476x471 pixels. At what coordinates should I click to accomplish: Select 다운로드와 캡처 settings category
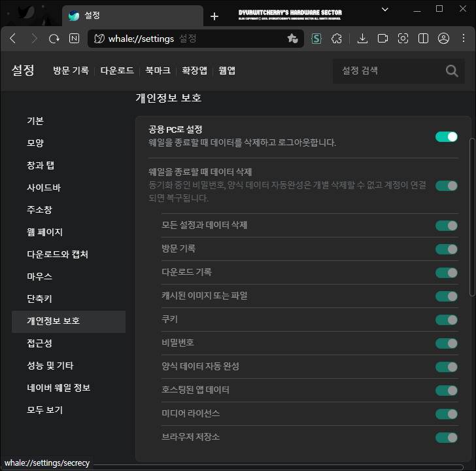69,254
